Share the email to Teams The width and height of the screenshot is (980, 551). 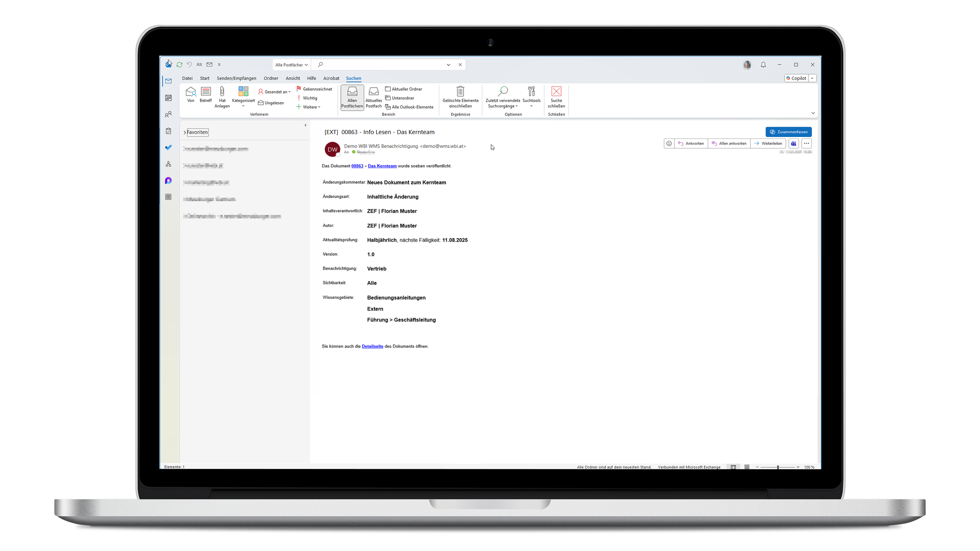click(x=794, y=143)
